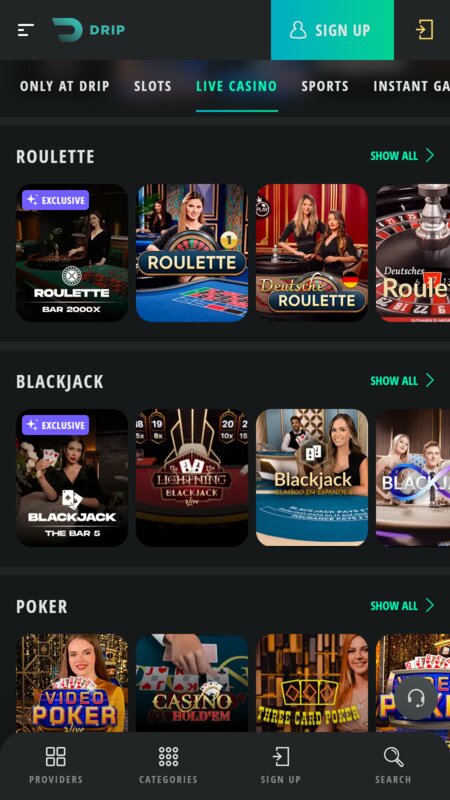Image resolution: width=450 pixels, height=800 pixels.
Task: Launch the Lightning Blackjack game
Action: tap(192, 478)
